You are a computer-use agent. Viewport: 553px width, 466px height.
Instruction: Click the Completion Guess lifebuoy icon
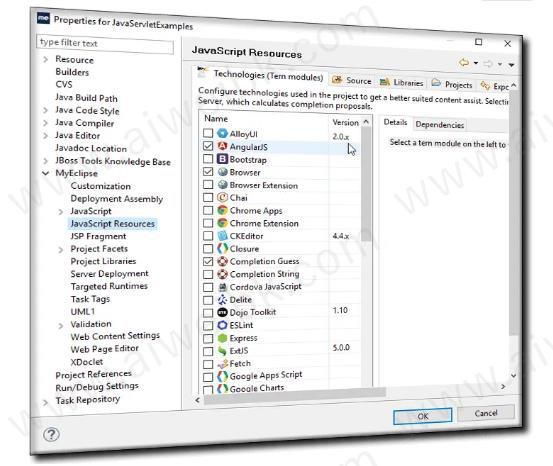(x=222, y=261)
